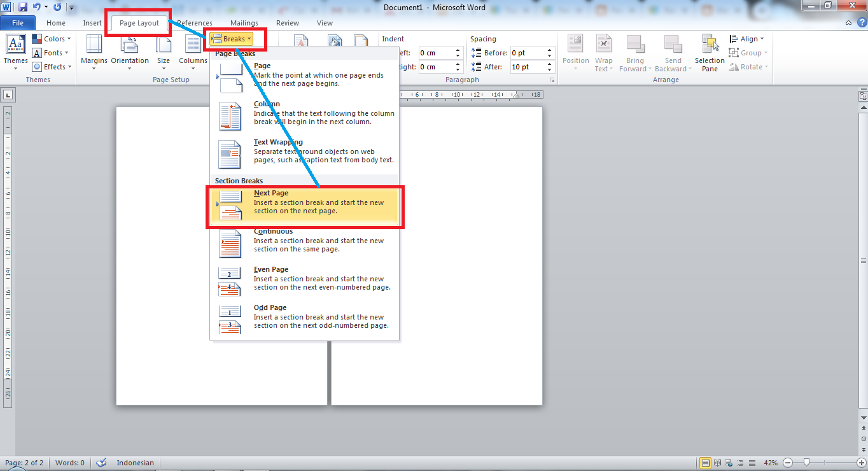Open the Wrap Text dropdown

[603, 52]
